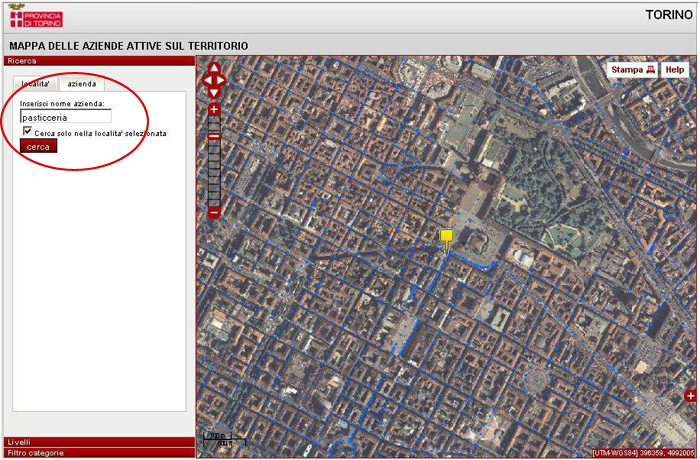
Task: Pan the map up with the arrow
Action: click(214, 68)
